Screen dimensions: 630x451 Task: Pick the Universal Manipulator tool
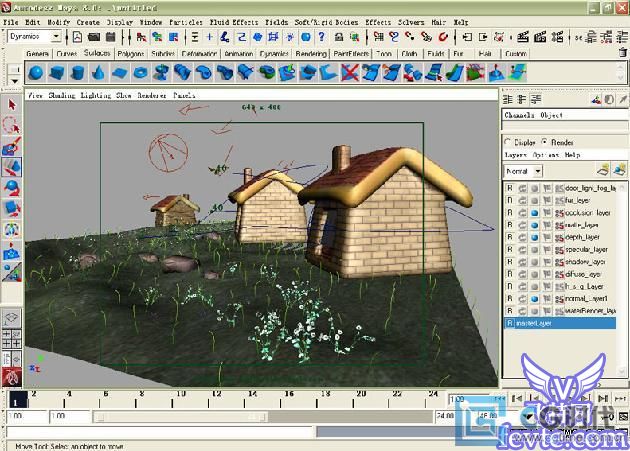12,230
